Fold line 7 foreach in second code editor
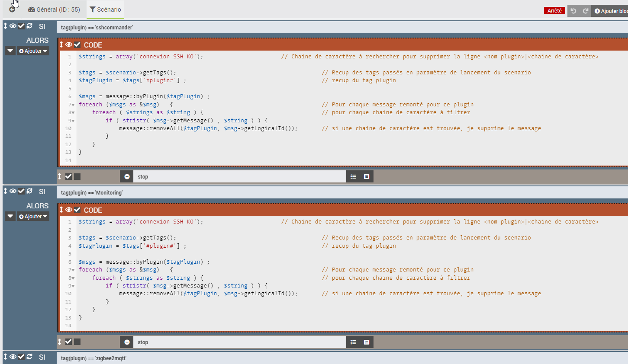Image resolution: width=628 pixels, height=364 pixels. (x=73, y=270)
